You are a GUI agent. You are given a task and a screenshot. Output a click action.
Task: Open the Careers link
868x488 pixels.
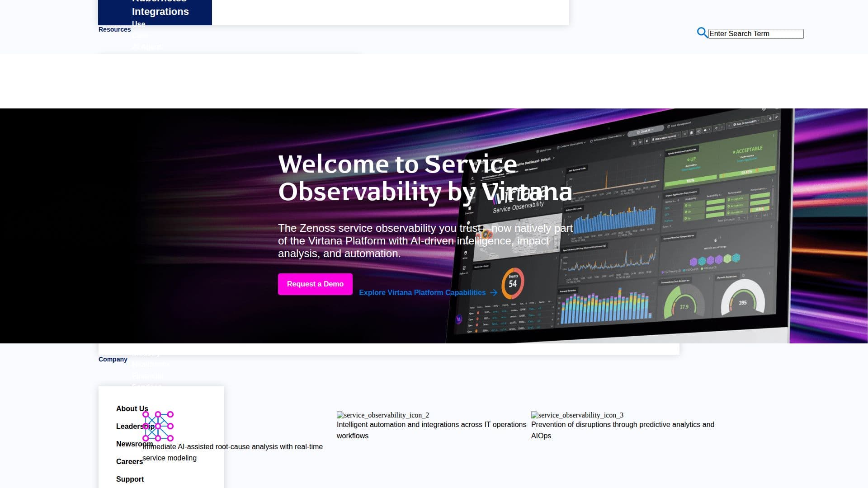pyautogui.click(x=129, y=462)
